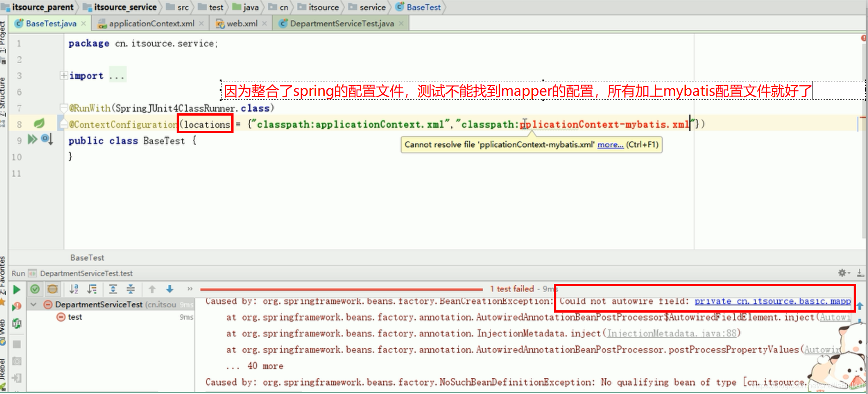The width and height of the screenshot is (868, 394).
Task: Rerun failed tests icon
Action: tap(17, 306)
